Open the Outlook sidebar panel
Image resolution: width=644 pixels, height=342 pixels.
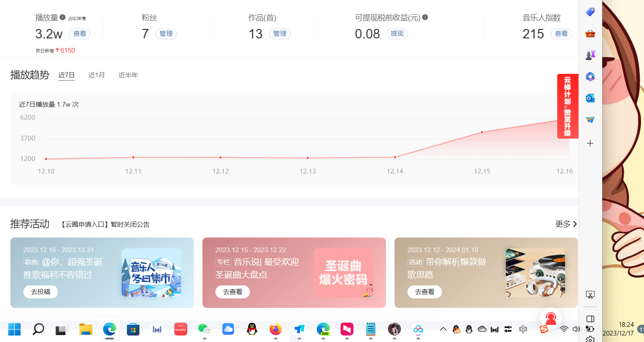590,98
